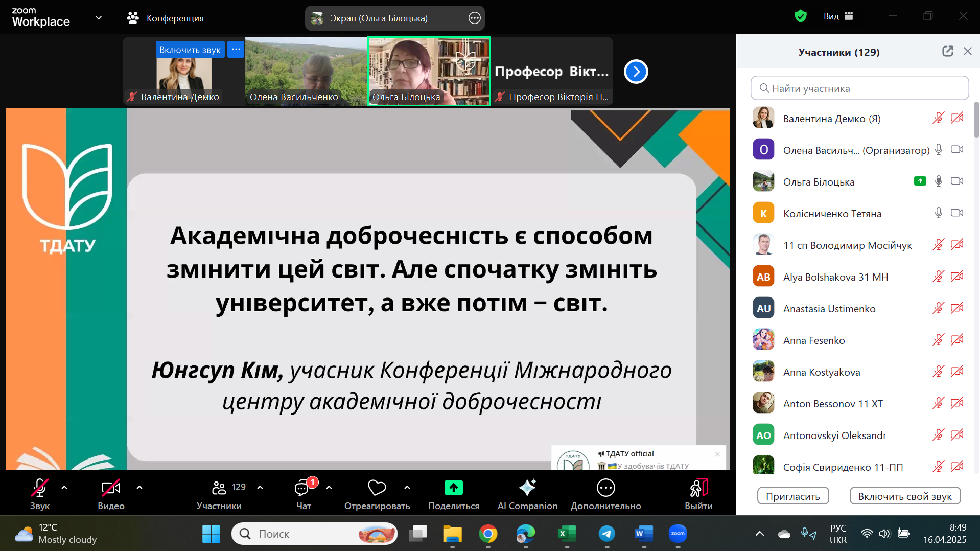This screenshot has width=980, height=551.
Task: Open the Windows Start menu
Action: pyautogui.click(x=211, y=534)
